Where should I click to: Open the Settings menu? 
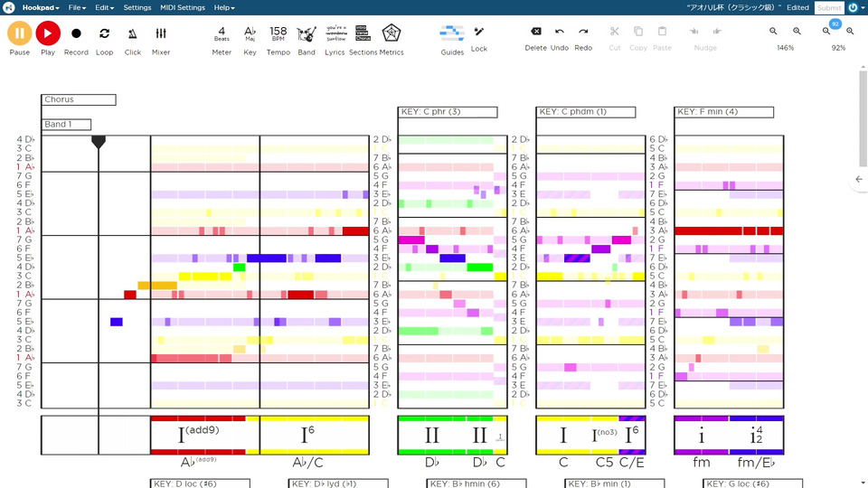click(x=137, y=8)
